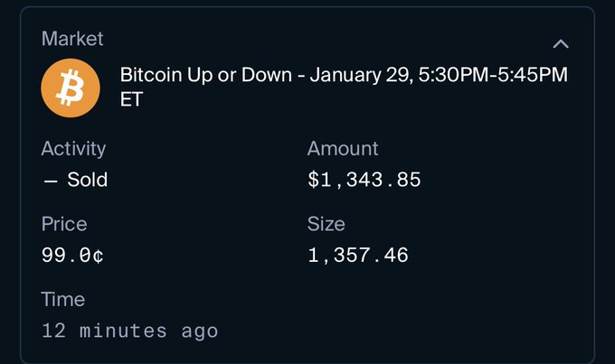Click the orange Bitcoin logo icon
615x364 pixels.
(71, 86)
